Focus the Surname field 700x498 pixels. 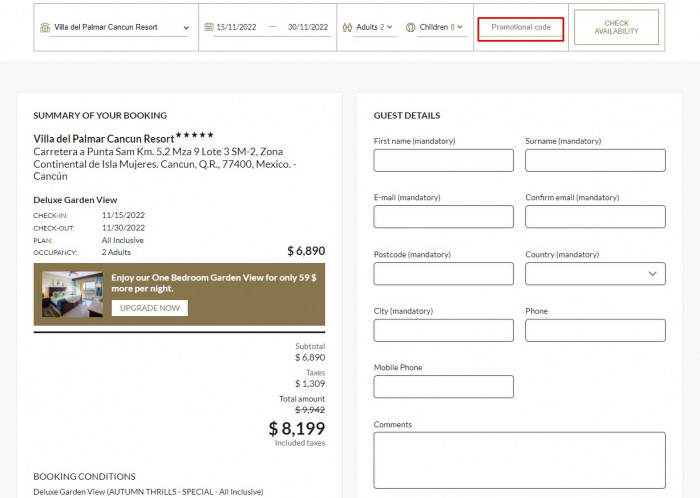pos(595,160)
